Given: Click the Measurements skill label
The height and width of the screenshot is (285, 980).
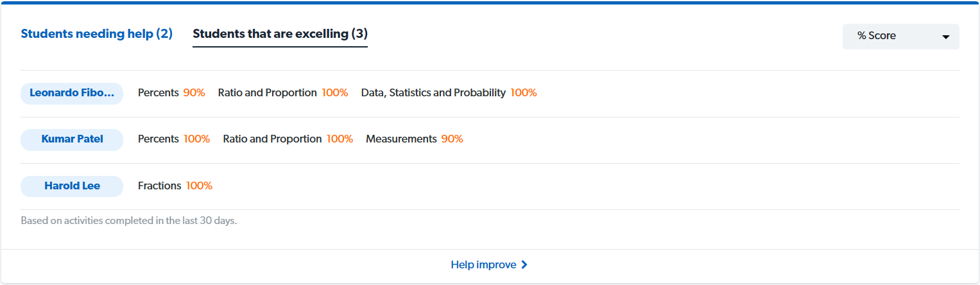Looking at the screenshot, I should [x=401, y=139].
